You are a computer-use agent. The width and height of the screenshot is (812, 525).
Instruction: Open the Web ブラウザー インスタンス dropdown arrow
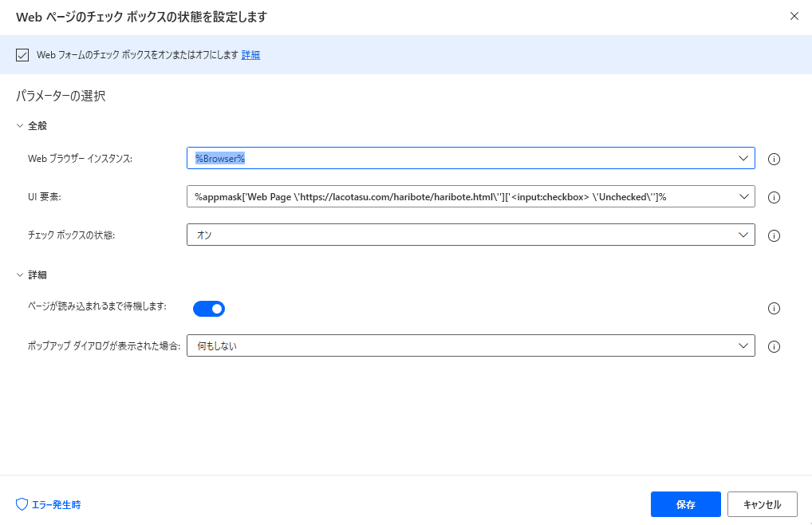pyautogui.click(x=743, y=158)
